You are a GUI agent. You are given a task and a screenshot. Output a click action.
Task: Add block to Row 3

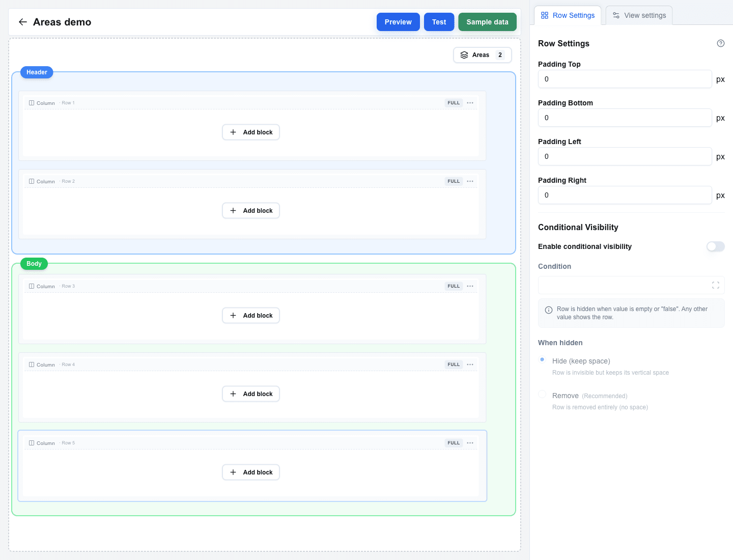[x=251, y=316]
